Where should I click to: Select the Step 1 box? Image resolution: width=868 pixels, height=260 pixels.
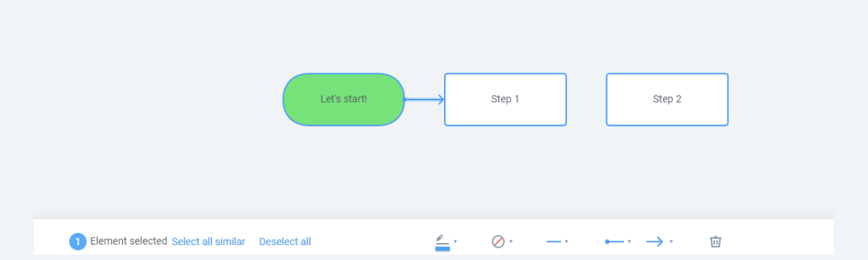coord(505,100)
